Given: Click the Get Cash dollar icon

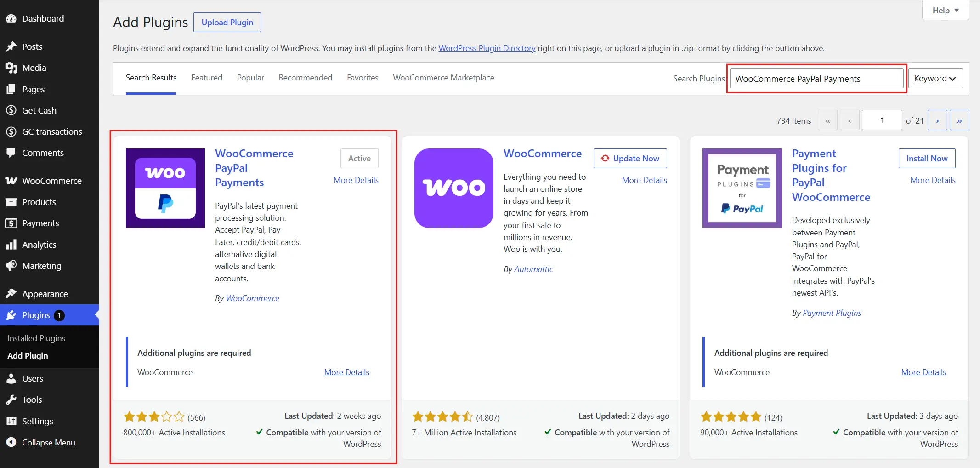Looking at the screenshot, I should click(11, 110).
